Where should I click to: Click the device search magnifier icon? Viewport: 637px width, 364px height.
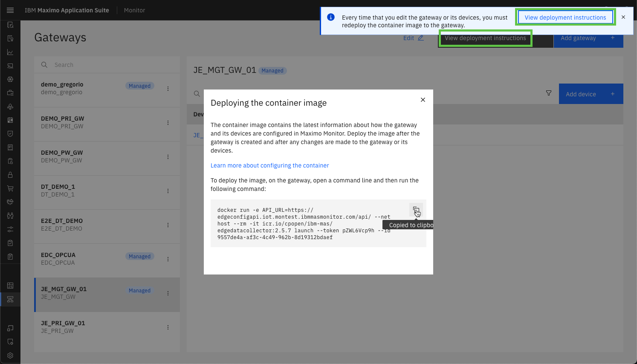pos(197,94)
